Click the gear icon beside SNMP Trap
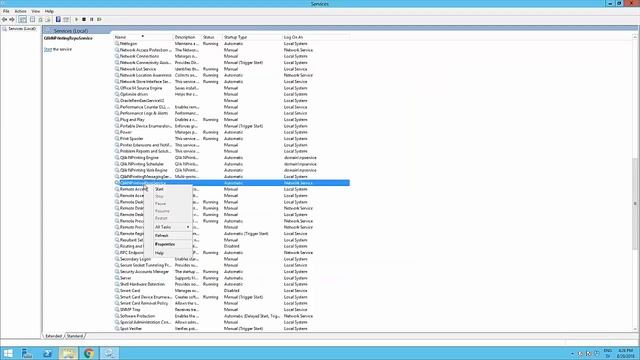Image resolution: width=640 pixels, height=360 pixels. coord(117,310)
